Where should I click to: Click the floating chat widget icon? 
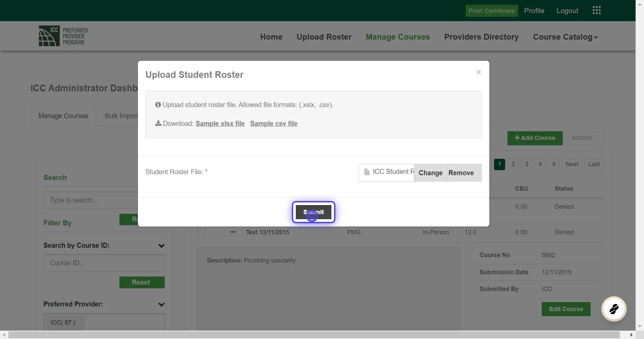point(614,309)
